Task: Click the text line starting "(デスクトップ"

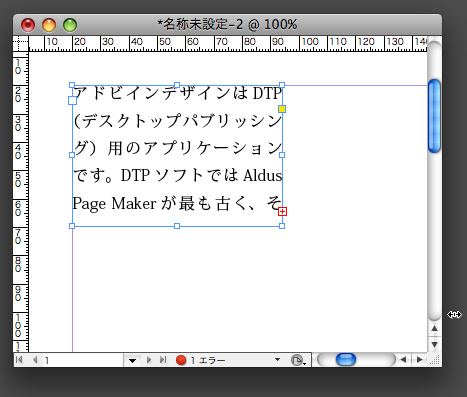Action: coord(178,121)
